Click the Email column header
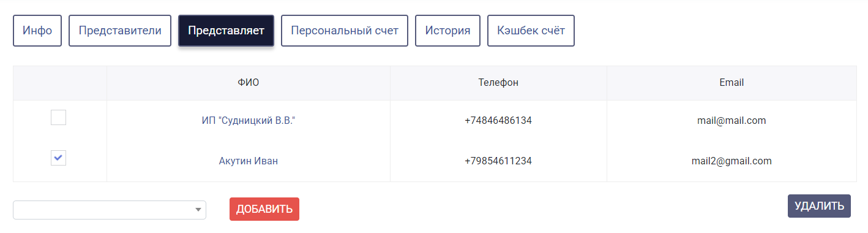This screenshot has height=233, width=868. click(731, 83)
